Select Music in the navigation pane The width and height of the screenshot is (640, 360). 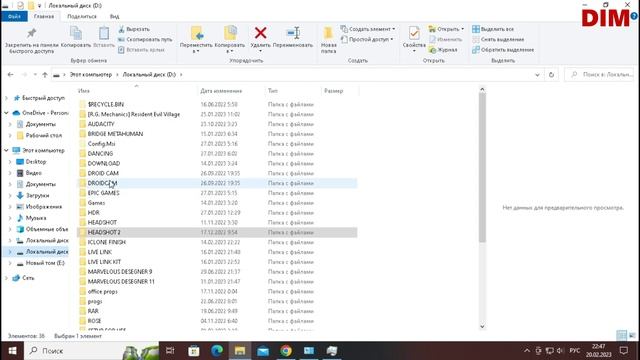click(x=36, y=218)
